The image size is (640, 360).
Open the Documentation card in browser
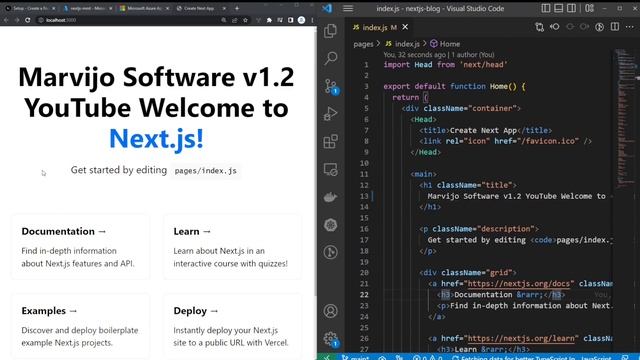pos(80,247)
